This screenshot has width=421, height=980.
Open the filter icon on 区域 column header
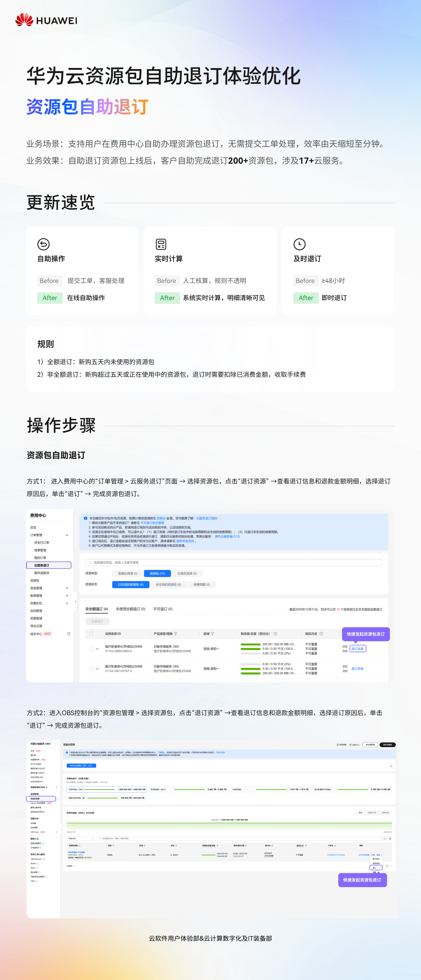pos(212,634)
